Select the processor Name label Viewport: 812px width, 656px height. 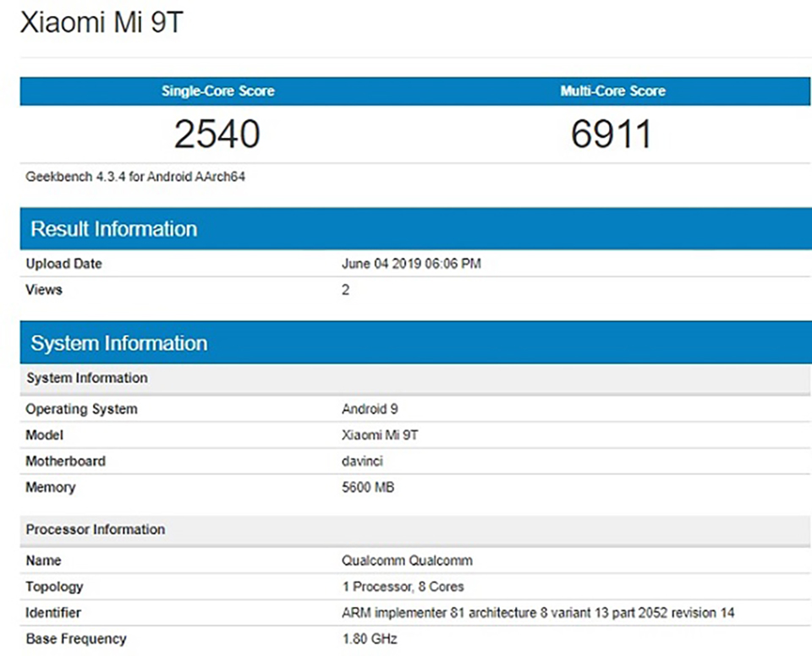(43, 560)
